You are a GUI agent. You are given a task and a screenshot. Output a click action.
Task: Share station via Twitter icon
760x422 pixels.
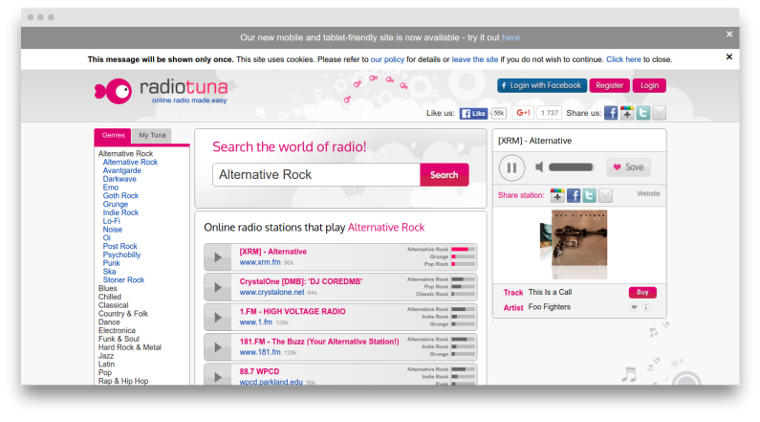[x=589, y=195]
